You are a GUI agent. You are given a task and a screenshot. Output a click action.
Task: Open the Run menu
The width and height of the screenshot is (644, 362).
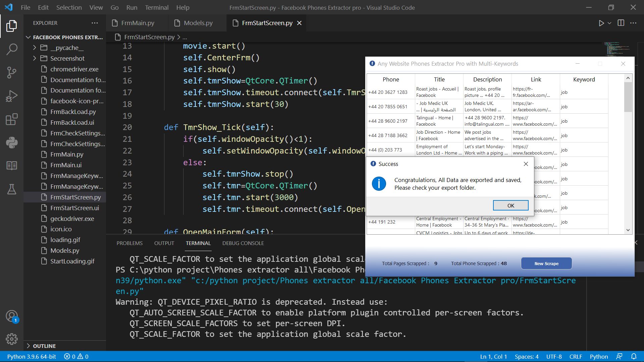point(132,7)
